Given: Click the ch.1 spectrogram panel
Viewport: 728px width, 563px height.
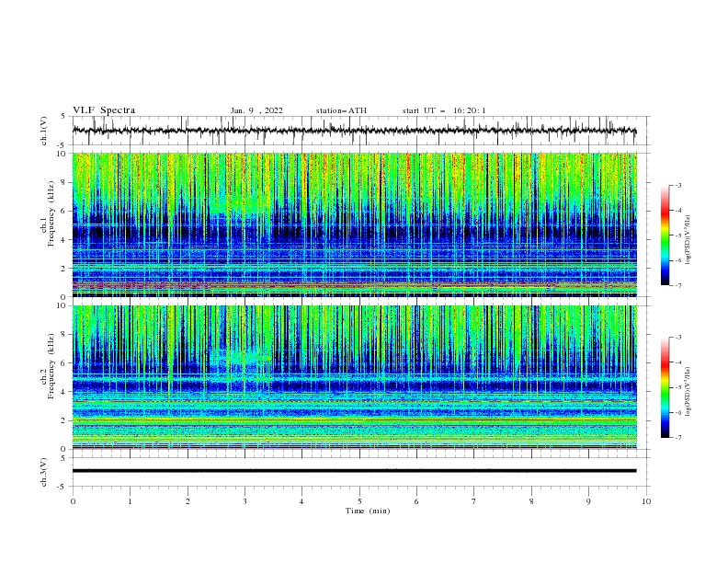Looking at the screenshot, I should coord(355,224).
